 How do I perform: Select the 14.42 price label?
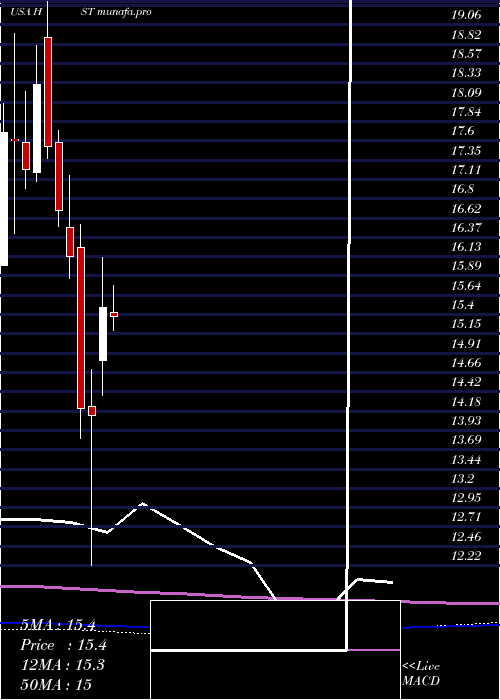pyautogui.click(x=466, y=383)
